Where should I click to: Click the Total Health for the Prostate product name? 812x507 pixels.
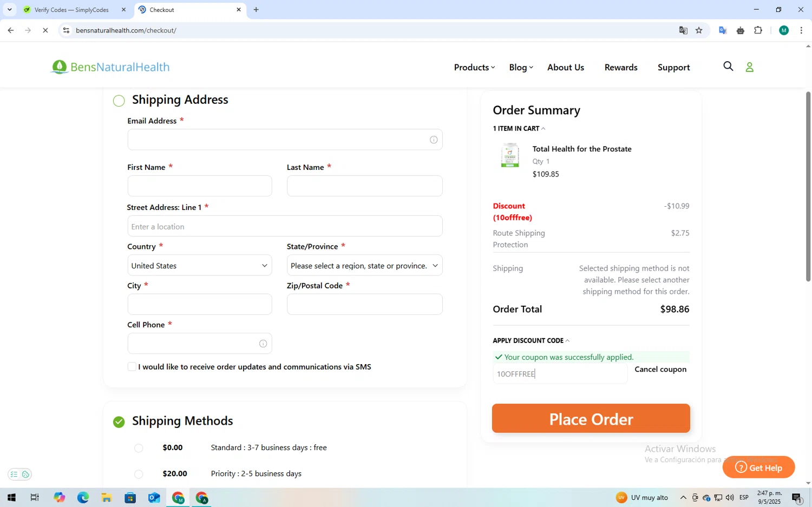(582, 149)
